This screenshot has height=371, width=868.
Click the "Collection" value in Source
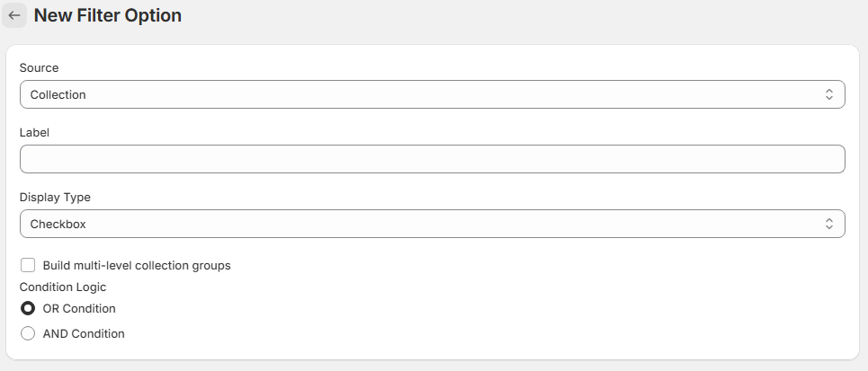58,94
